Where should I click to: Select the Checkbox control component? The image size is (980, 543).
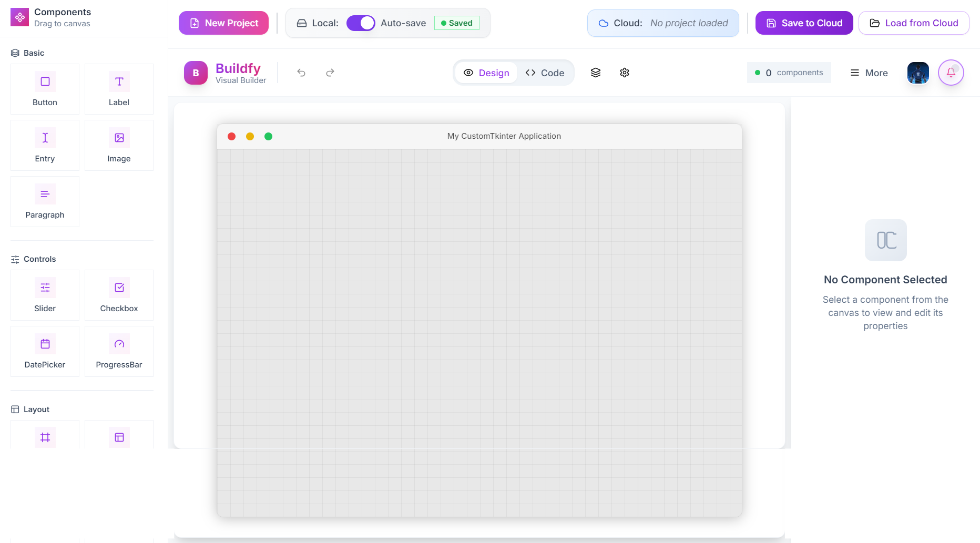pyautogui.click(x=119, y=295)
